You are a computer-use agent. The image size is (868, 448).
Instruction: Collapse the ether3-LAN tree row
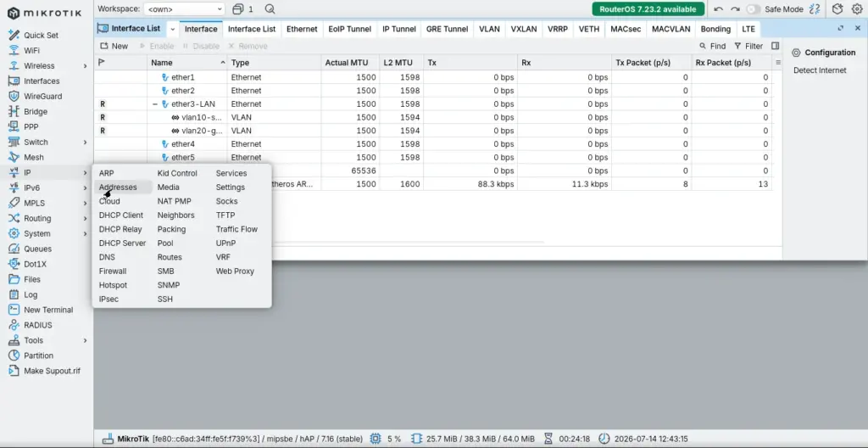[x=155, y=104]
